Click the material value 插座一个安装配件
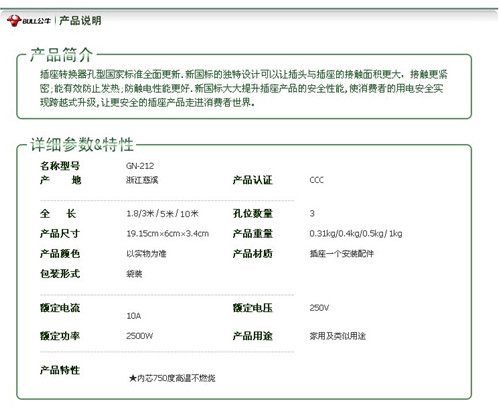This screenshot has width=500, height=419. [x=342, y=254]
